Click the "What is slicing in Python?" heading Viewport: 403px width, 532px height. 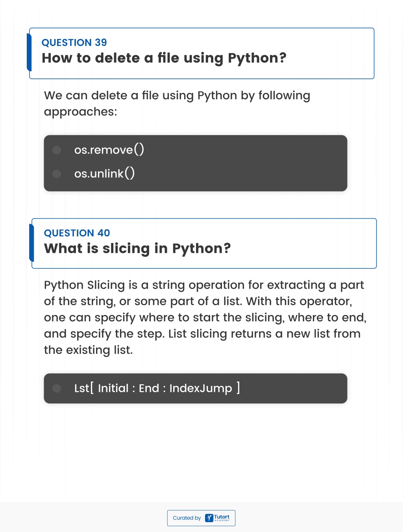pos(137,249)
